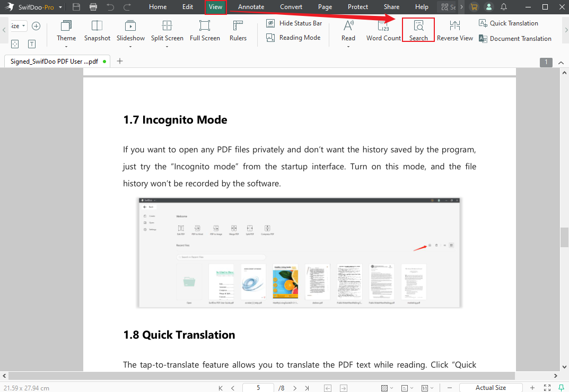The height and width of the screenshot is (392, 569).
Task: Click the Snapshot tool
Action: 97,30
